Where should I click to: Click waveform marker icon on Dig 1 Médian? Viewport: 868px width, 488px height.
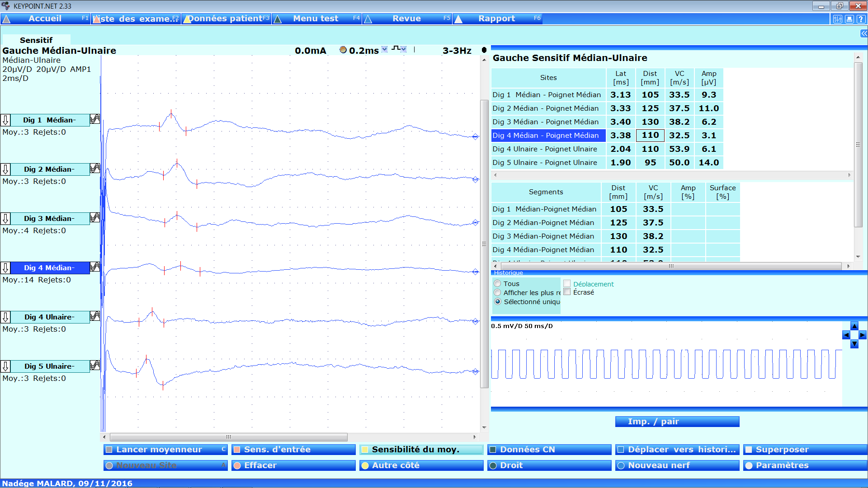95,119
